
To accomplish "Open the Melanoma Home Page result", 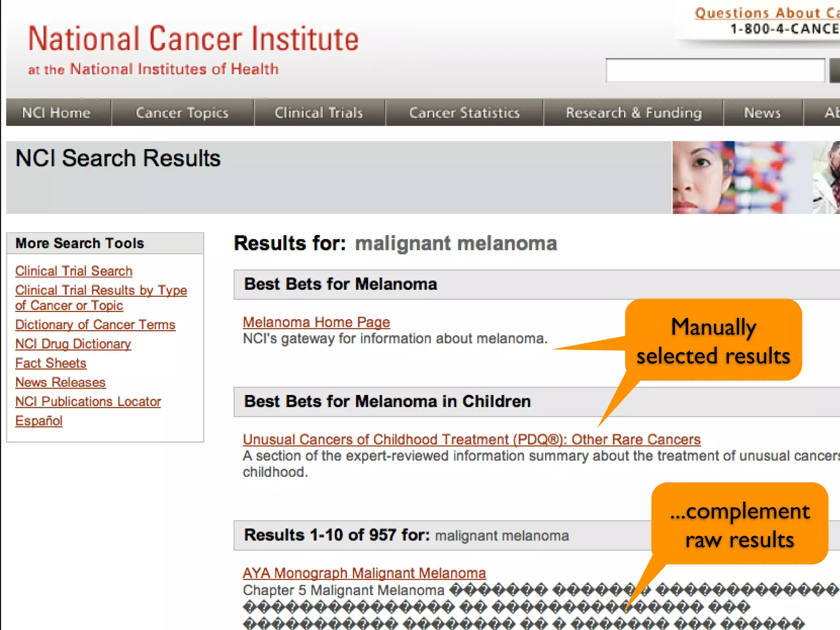I will [x=316, y=322].
